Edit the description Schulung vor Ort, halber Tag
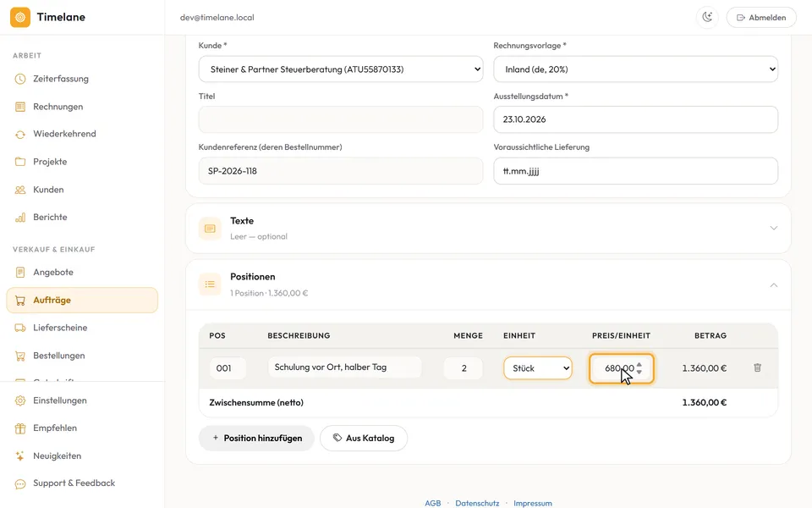This screenshot has height=508, width=812. (x=344, y=367)
